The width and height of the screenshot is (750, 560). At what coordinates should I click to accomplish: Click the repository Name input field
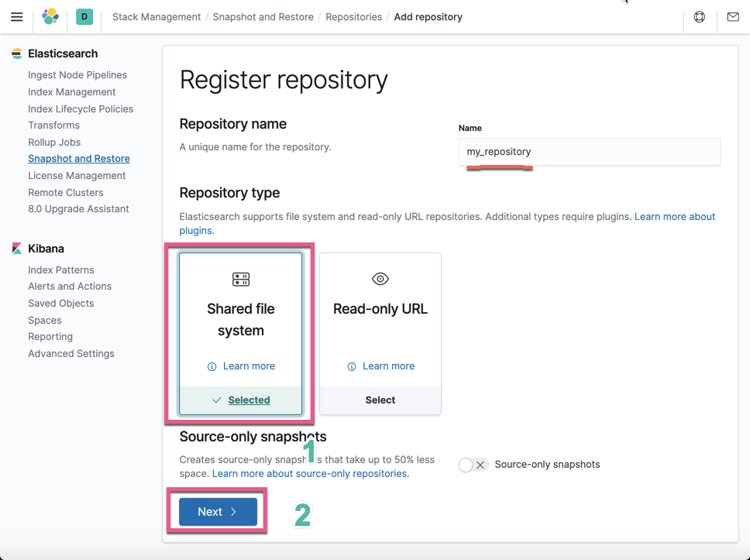[x=590, y=152]
